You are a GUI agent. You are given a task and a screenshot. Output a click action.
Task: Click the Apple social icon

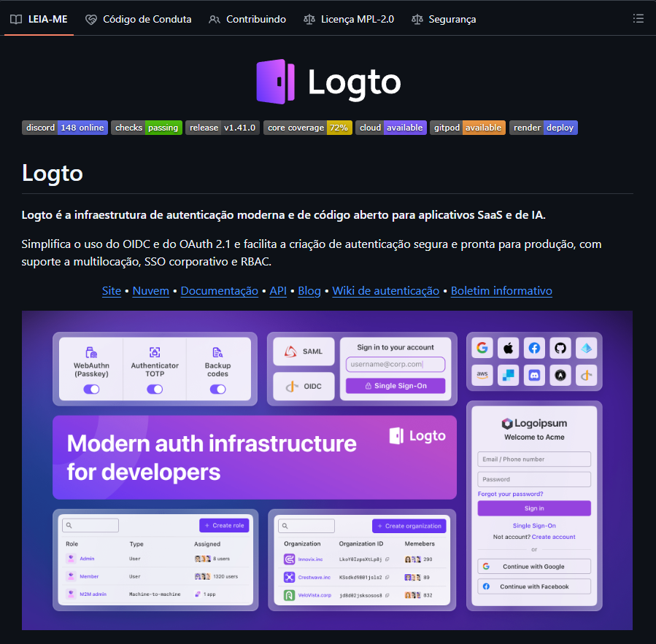(x=508, y=348)
